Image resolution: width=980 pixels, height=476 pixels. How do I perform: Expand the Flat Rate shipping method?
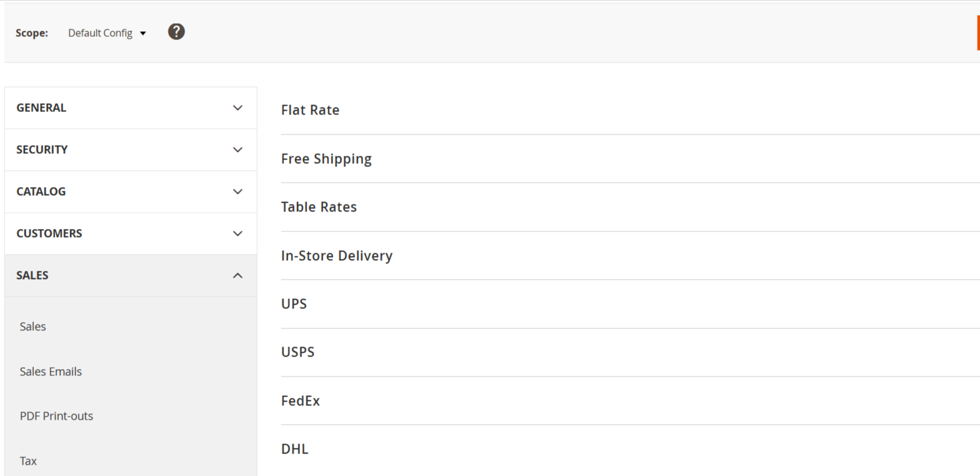tap(310, 110)
